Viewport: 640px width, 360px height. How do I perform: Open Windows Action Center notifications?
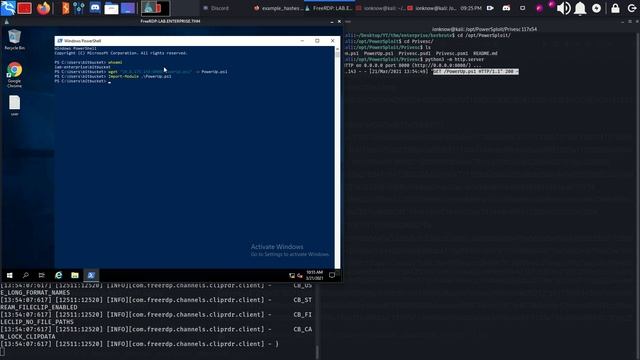332,275
